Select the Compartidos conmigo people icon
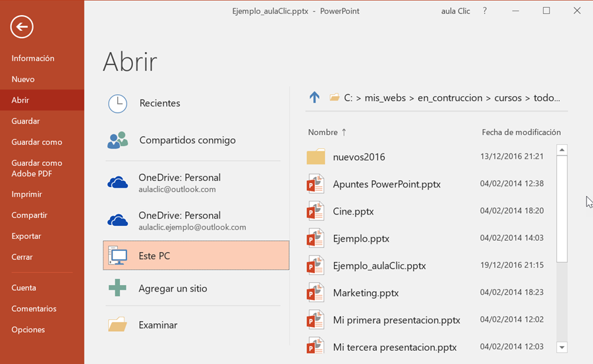Image resolution: width=593 pixels, height=364 pixels. 117,140
